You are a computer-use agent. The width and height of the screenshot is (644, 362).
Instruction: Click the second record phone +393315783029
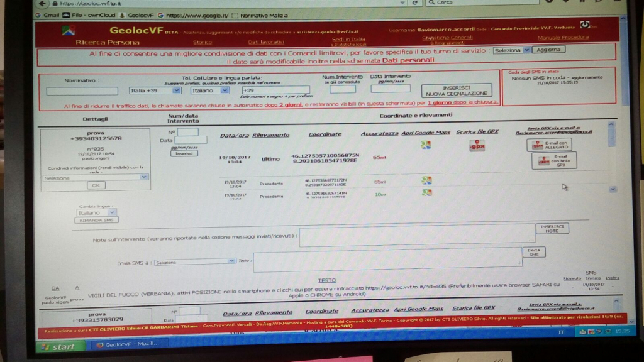[97, 320]
